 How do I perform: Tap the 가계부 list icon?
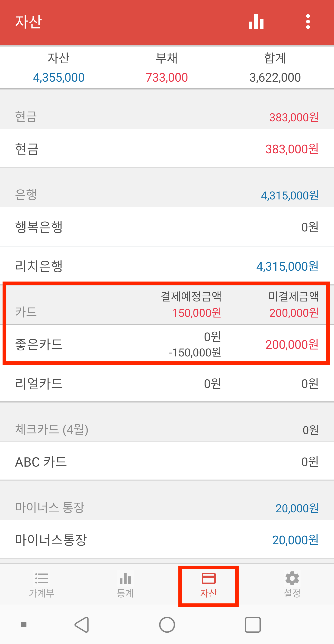[42, 578]
